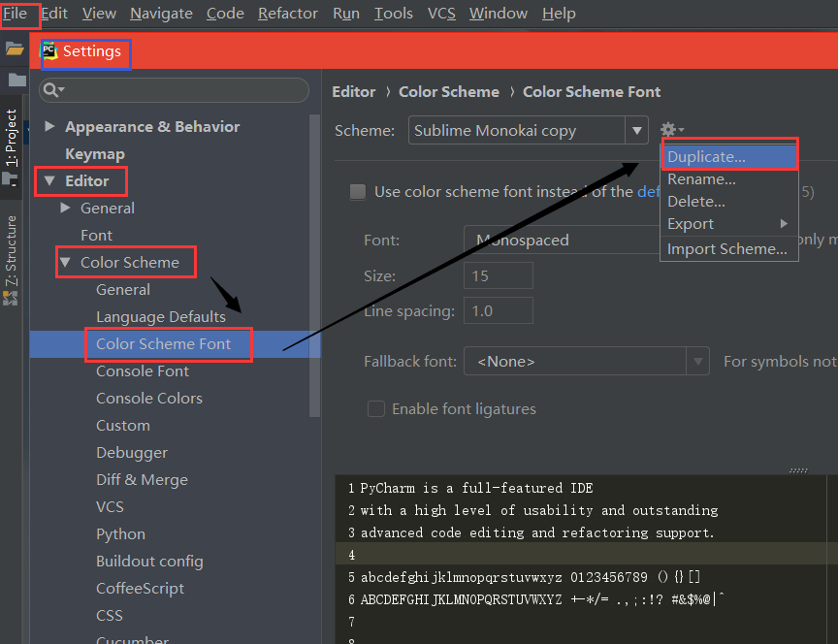Click the search magnifier icon in settings
The image size is (838, 644).
pos(53,90)
